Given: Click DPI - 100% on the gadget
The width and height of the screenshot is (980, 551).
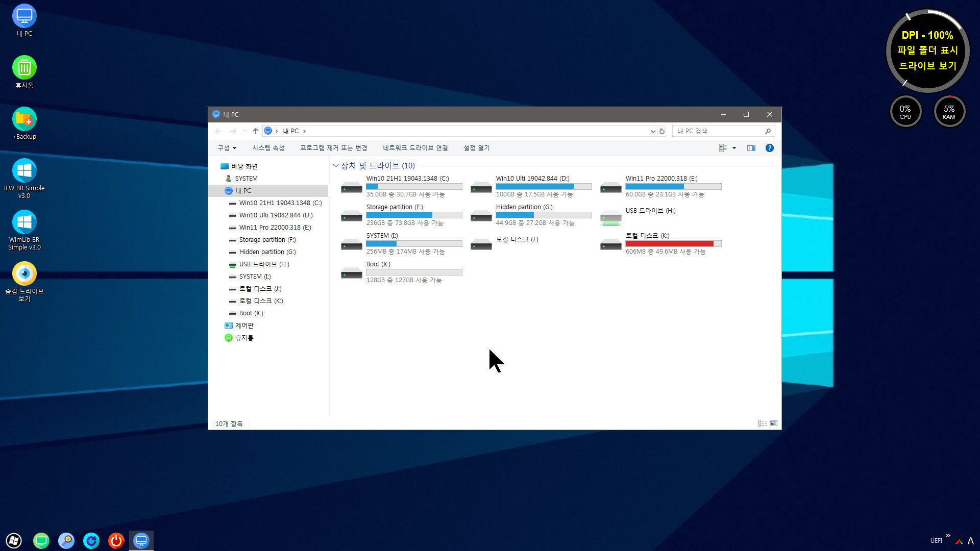Looking at the screenshot, I should click(927, 35).
